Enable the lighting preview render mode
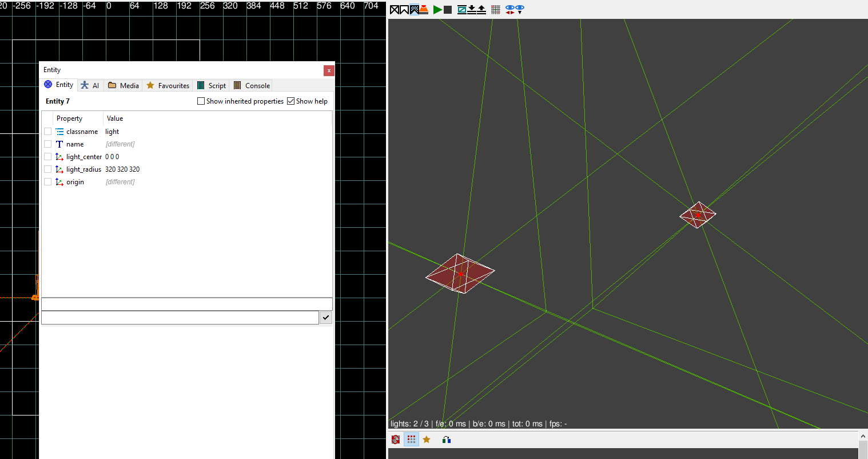 click(x=424, y=10)
